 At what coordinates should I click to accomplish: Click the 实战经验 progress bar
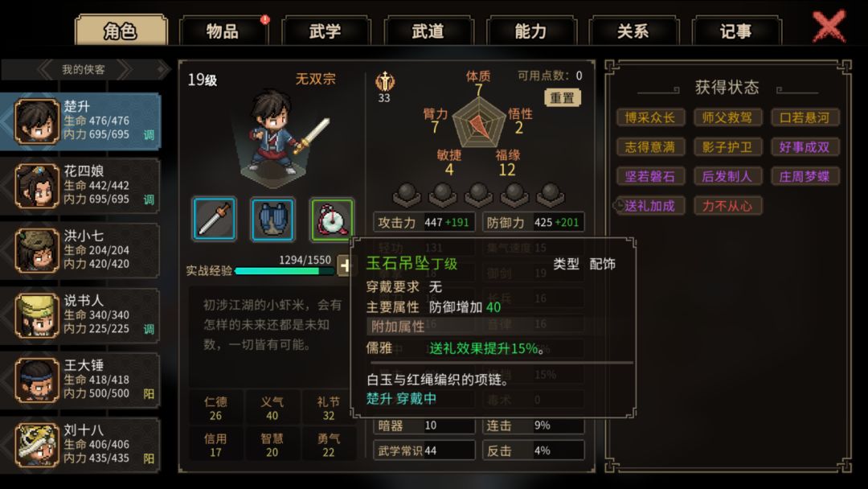coord(285,271)
